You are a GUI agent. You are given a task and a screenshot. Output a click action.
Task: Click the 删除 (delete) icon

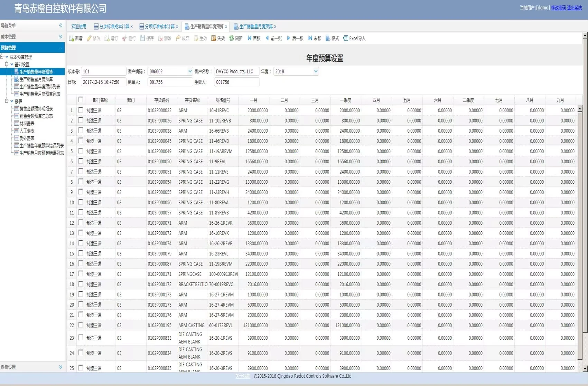click(x=160, y=38)
